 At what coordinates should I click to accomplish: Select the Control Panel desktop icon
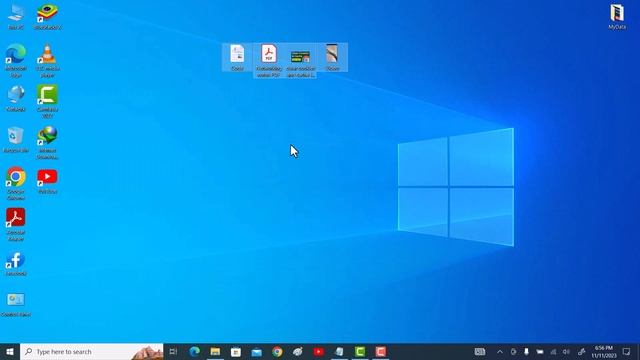pyautogui.click(x=16, y=304)
